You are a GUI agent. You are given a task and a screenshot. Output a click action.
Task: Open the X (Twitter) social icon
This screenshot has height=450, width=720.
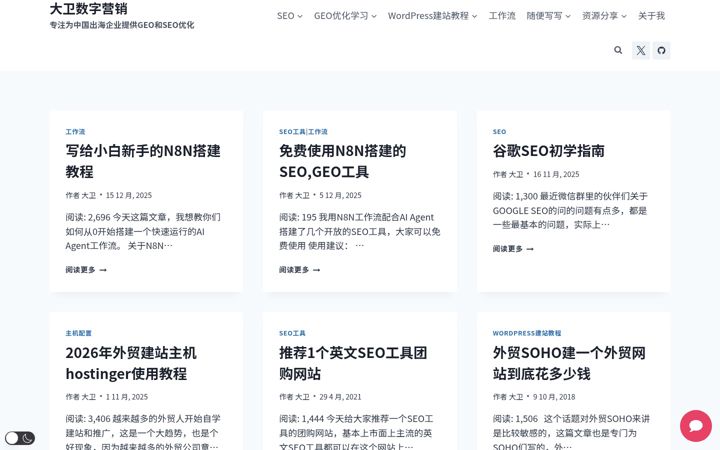(641, 50)
